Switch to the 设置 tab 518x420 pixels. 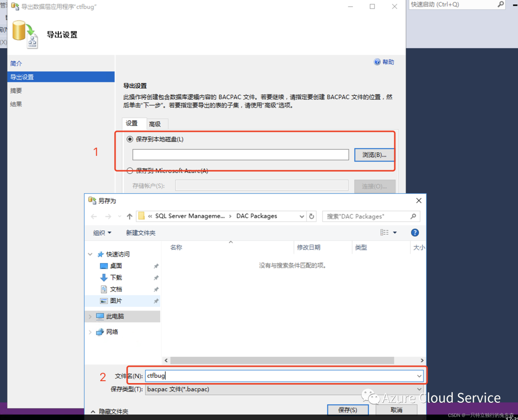tap(132, 124)
